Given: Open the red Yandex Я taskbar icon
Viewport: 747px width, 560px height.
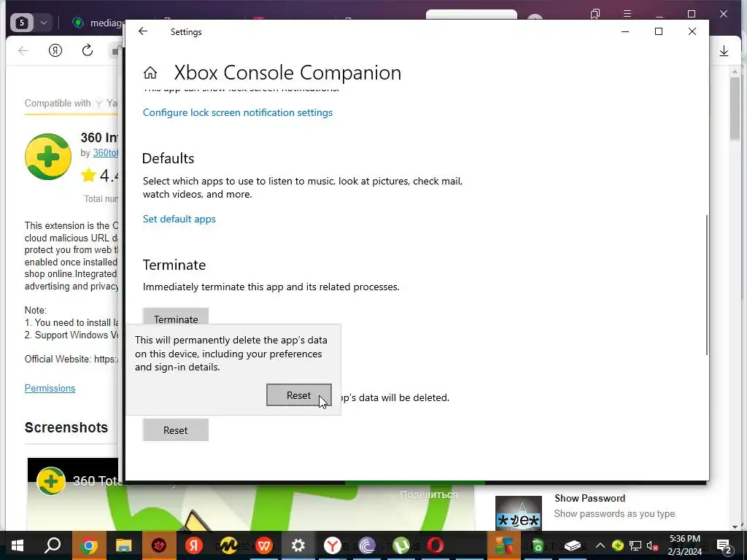Looking at the screenshot, I should 194,545.
